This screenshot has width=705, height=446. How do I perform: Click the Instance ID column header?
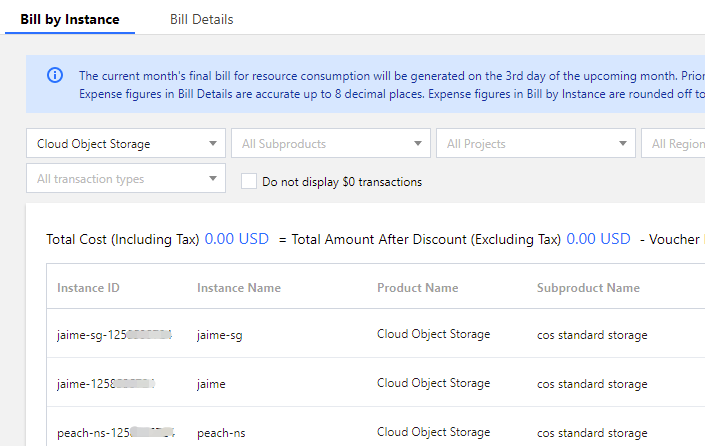point(88,288)
